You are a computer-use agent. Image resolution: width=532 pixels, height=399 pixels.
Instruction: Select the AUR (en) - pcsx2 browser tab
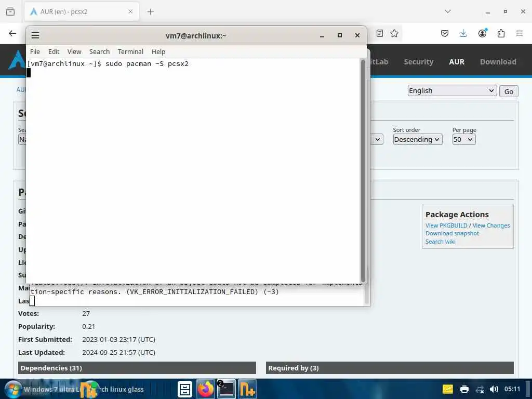(x=82, y=11)
